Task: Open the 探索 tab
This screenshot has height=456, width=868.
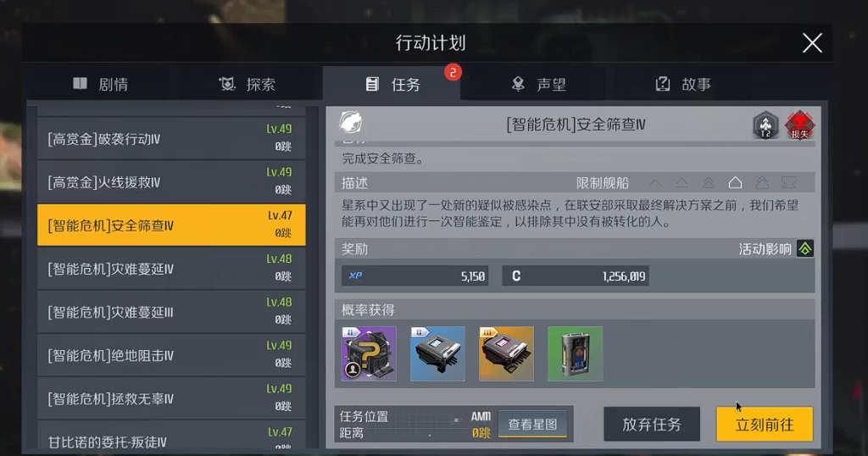Action: click(248, 84)
